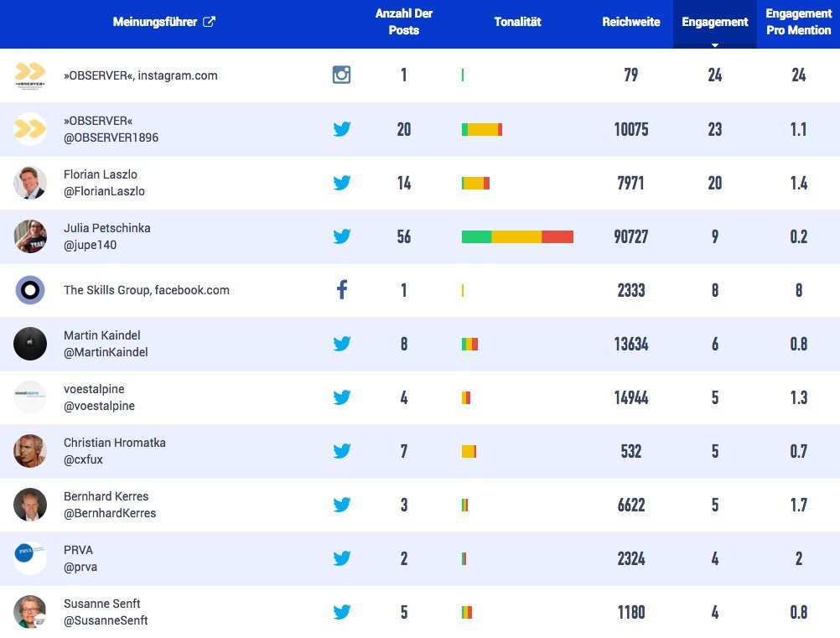Sort by Engagement Pro Mention column

point(798,22)
